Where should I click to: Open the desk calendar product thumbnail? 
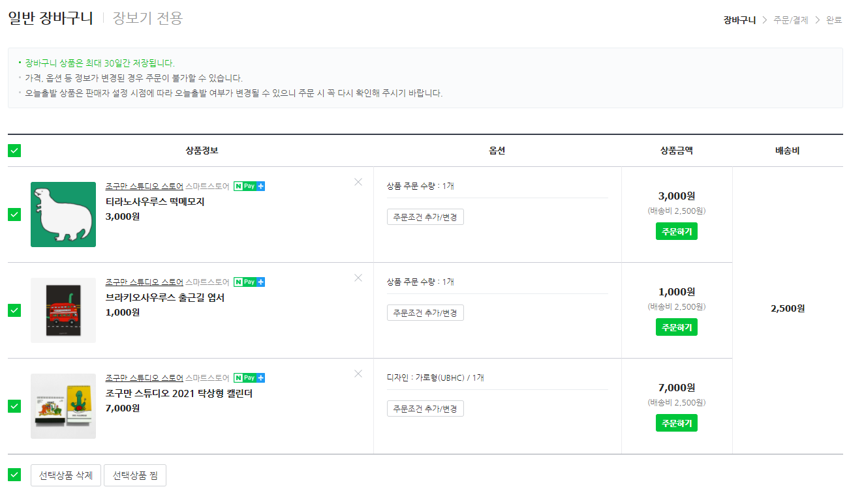click(x=63, y=406)
